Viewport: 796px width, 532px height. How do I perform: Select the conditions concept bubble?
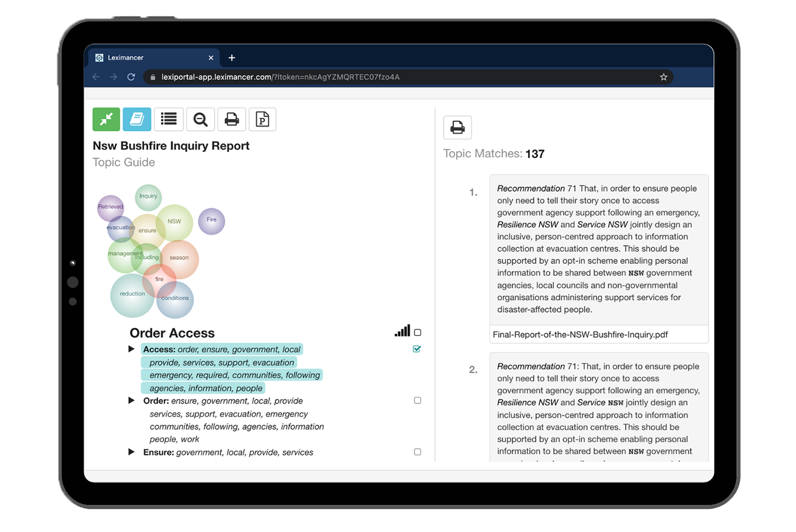coord(175,299)
